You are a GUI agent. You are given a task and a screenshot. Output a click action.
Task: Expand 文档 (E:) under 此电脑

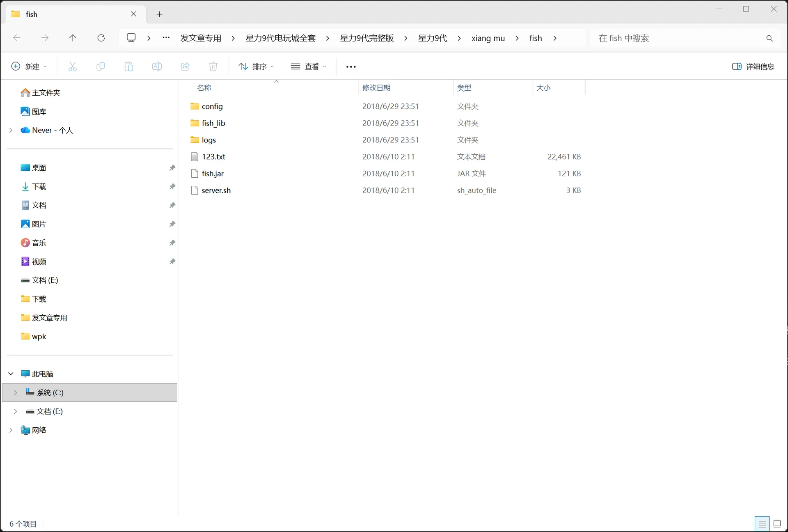(x=16, y=411)
